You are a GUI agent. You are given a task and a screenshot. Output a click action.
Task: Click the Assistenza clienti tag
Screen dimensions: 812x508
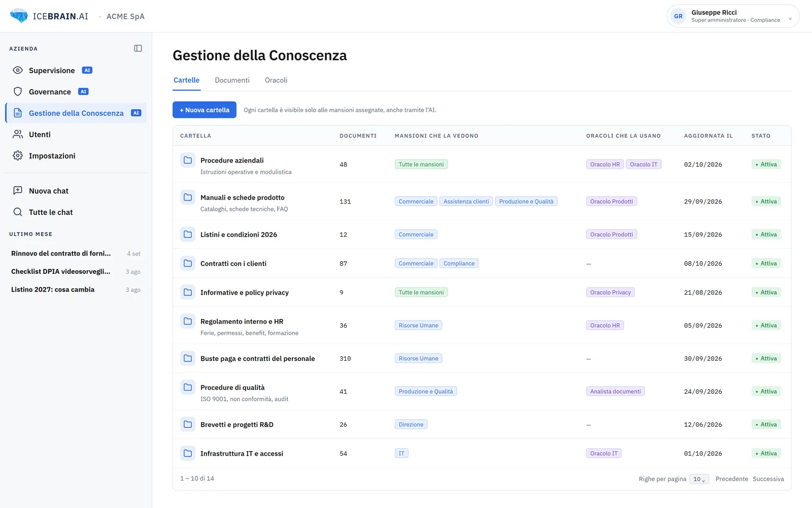click(x=466, y=201)
